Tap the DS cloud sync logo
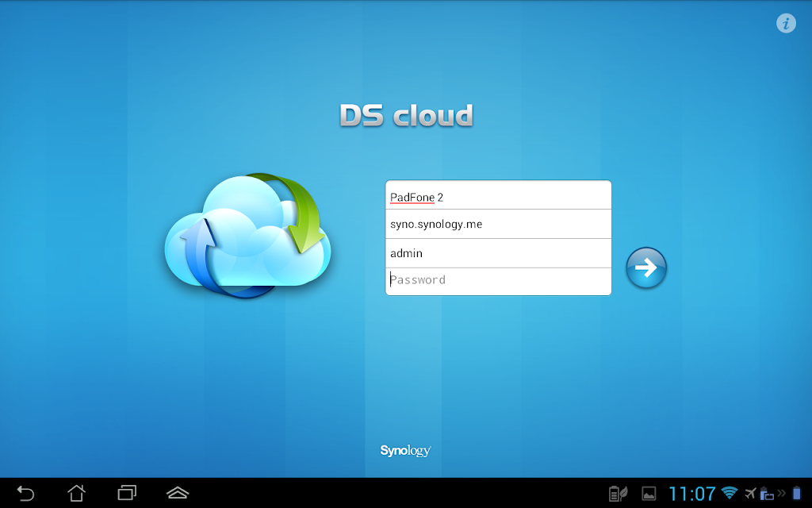Viewport: 812px width, 508px height. click(247, 236)
